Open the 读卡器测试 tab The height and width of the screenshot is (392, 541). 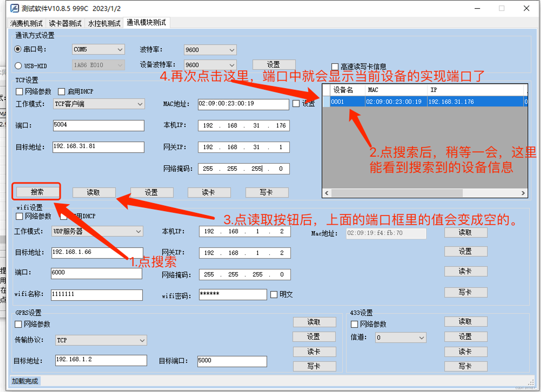65,23
